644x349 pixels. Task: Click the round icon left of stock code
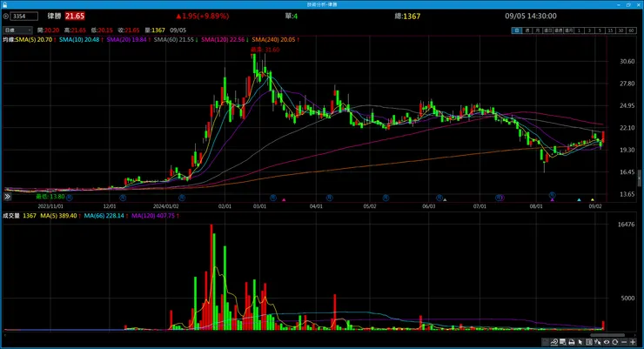point(6,16)
